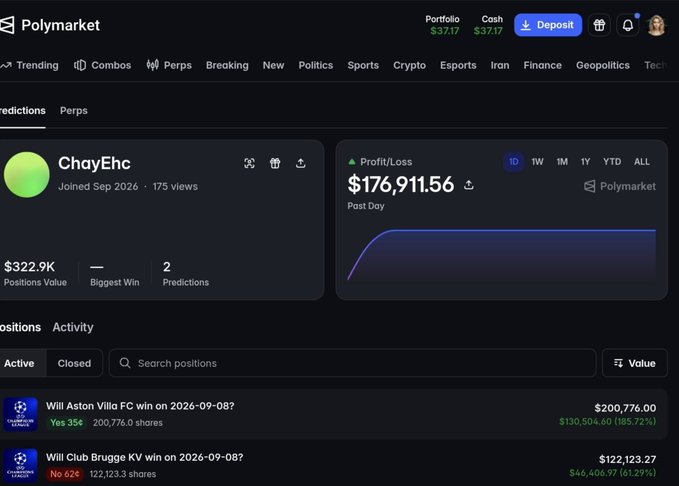Click the ChayEhc green avatar
This screenshot has height=486, width=679.
coord(26,175)
